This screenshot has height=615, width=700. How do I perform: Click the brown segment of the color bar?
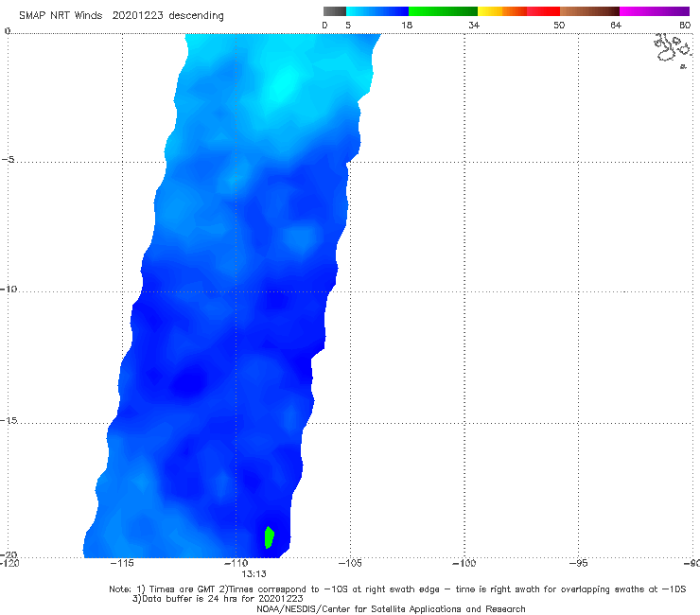point(589,11)
